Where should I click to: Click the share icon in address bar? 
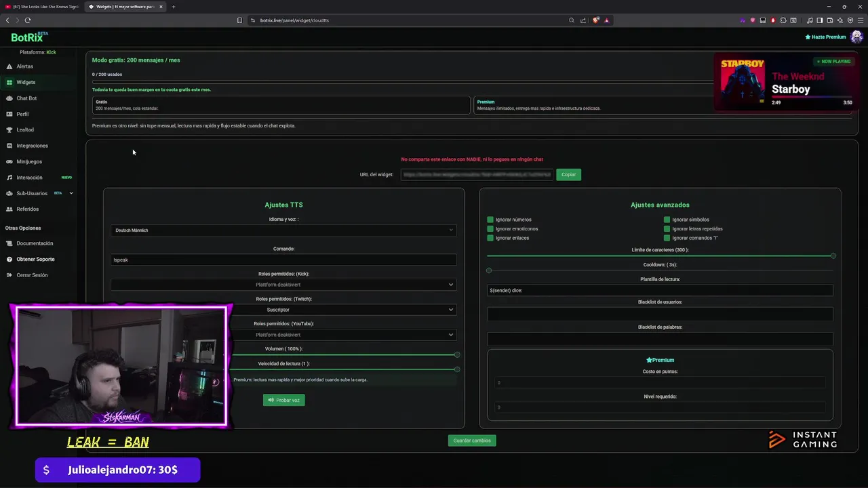click(583, 20)
